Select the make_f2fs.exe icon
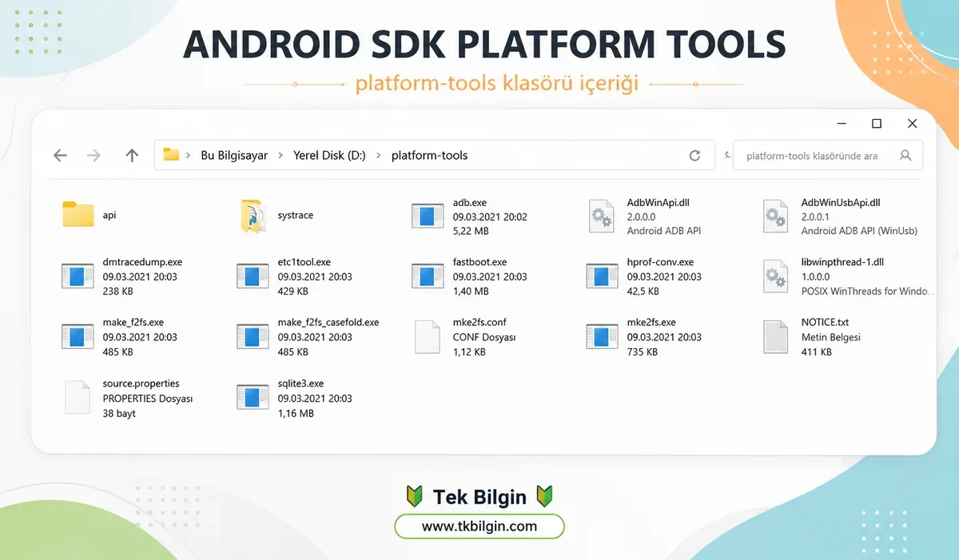This screenshot has width=959, height=560. pyautogui.click(x=78, y=336)
